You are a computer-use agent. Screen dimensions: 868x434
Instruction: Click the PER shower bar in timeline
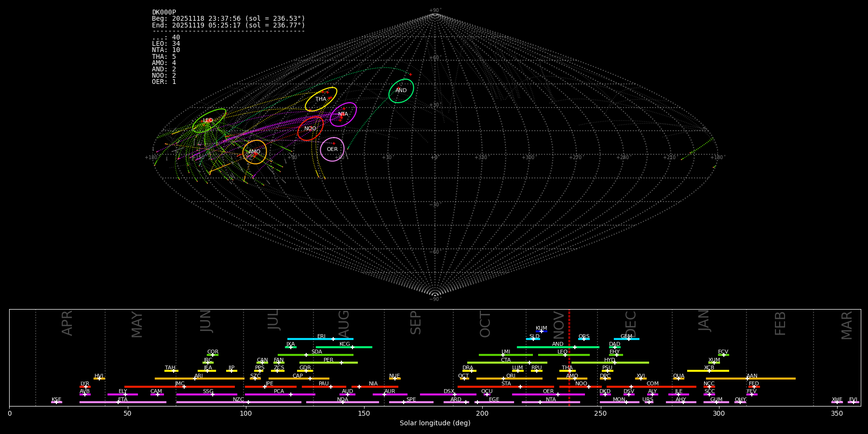point(328,363)
